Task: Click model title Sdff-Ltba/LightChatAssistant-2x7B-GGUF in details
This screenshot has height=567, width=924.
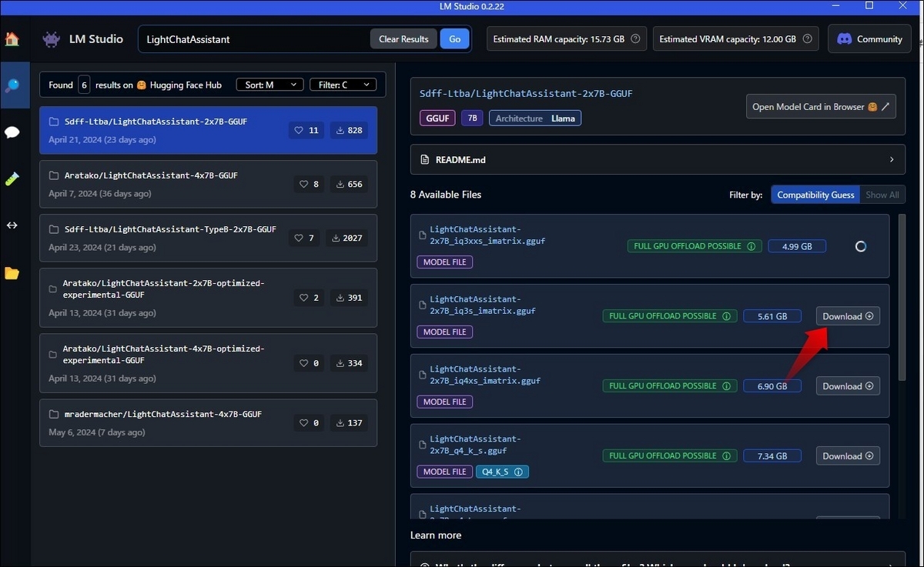Action: click(526, 94)
